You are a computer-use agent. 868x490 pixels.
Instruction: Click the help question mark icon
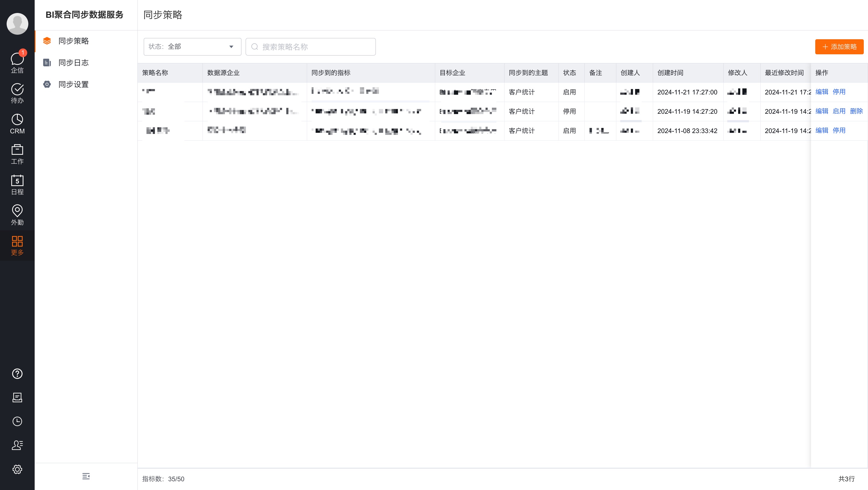pyautogui.click(x=17, y=374)
